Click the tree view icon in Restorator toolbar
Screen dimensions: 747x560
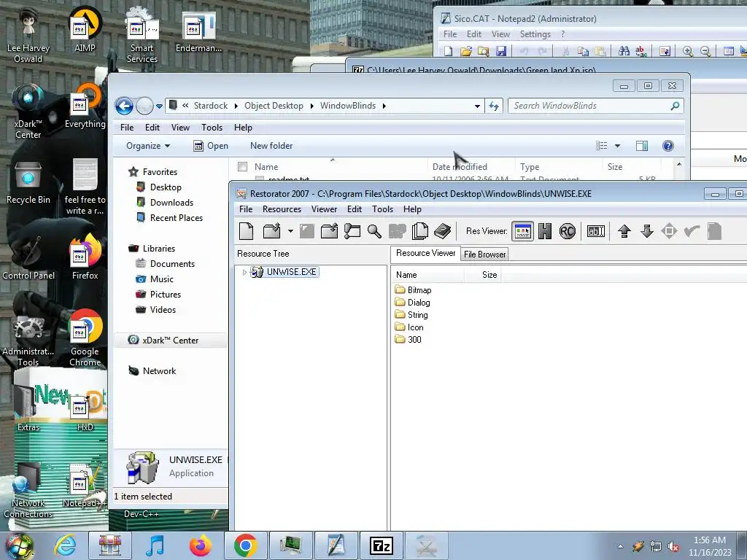click(x=352, y=231)
